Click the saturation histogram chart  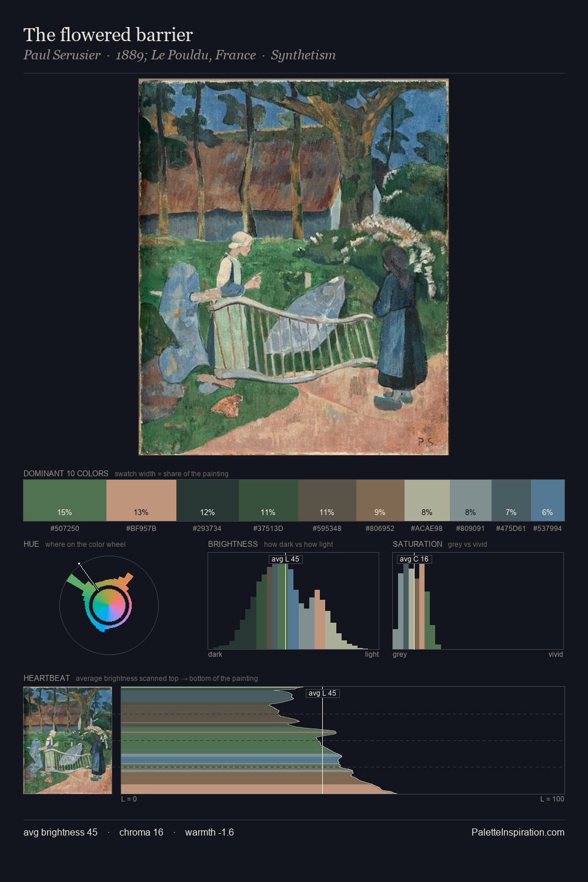(x=478, y=601)
